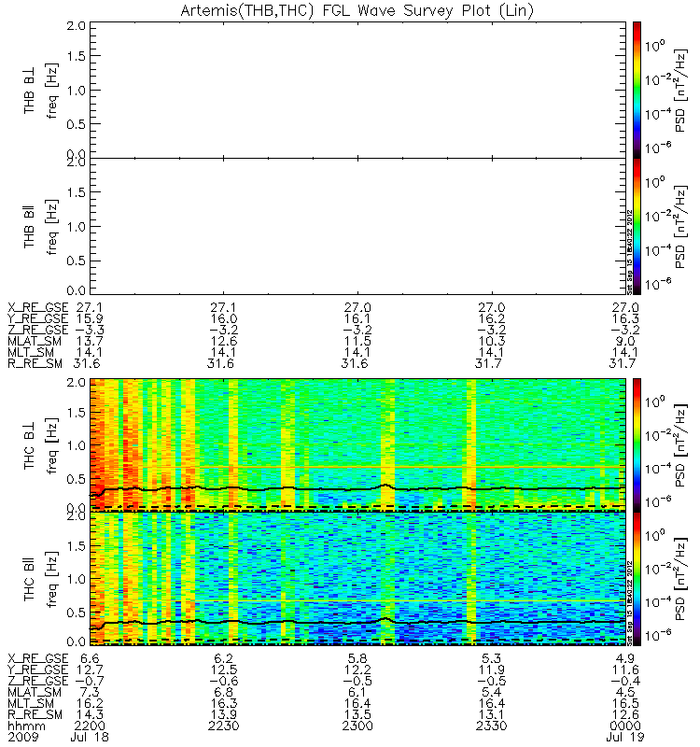Click the lower X_RE_GSE value 4.9
The height and width of the screenshot is (747, 700).
click(625, 658)
